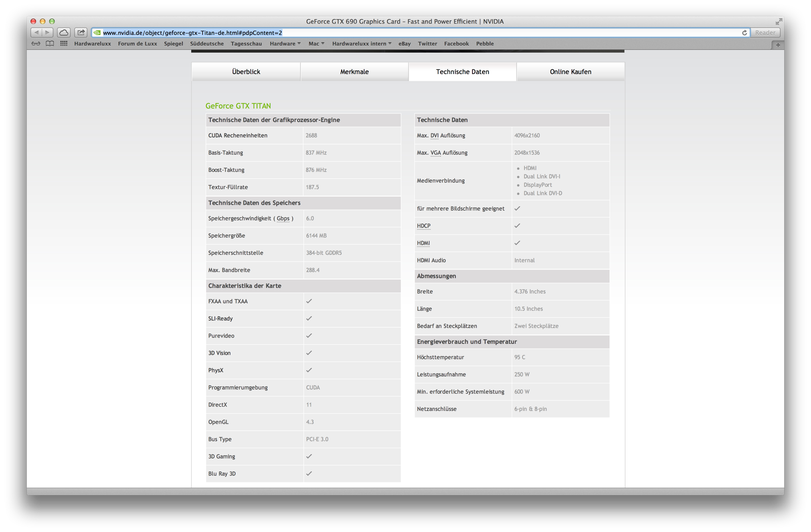This screenshot has height=532, width=811.
Task: Go to the Online Kaufen tab
Action: click(571, 72)
